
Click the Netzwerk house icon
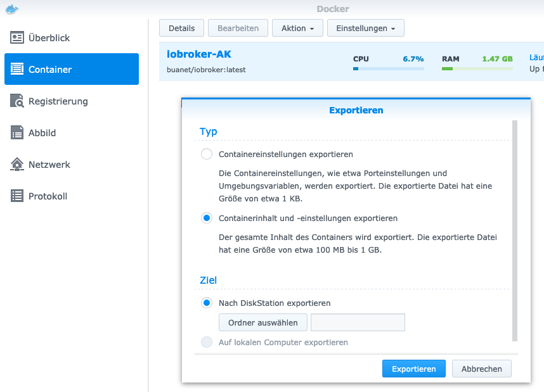point(17,165)
